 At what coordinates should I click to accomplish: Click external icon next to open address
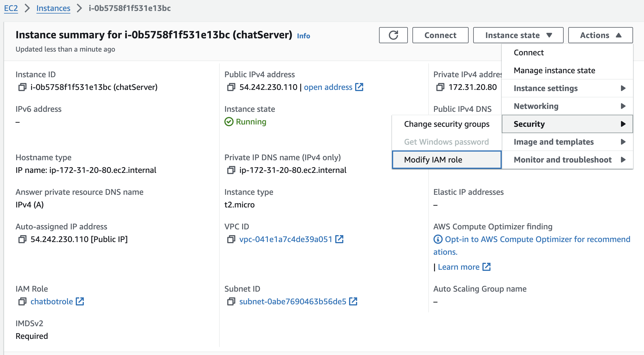[x=359, y=87]
